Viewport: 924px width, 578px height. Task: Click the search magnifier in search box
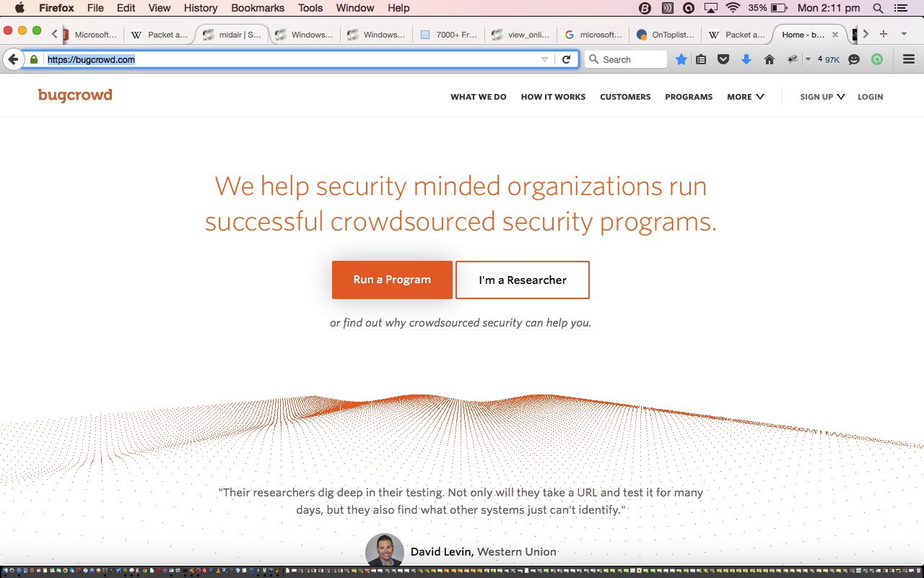coord(594,59)
